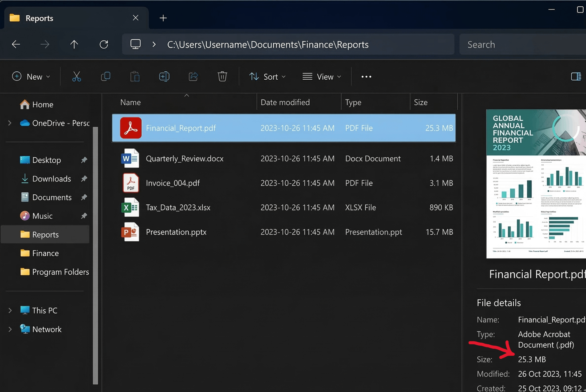Share Financial_Report.pdf using the Share icon

point(193,77)
